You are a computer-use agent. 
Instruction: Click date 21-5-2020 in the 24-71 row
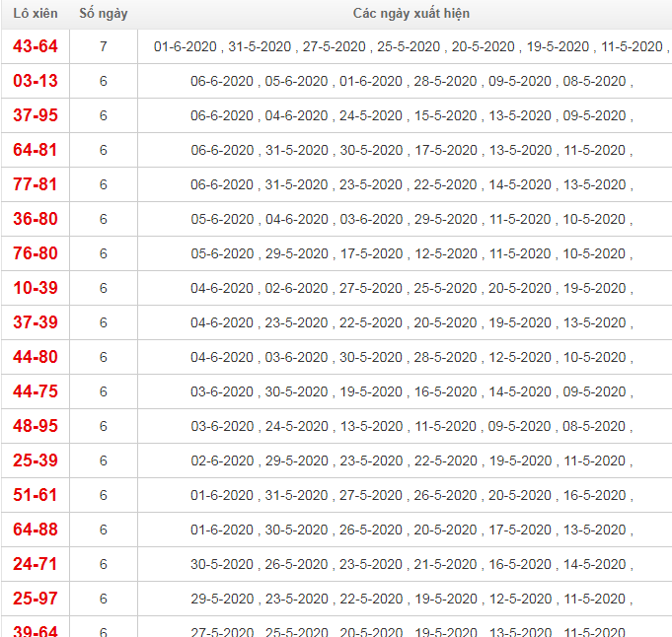point(445,564)
